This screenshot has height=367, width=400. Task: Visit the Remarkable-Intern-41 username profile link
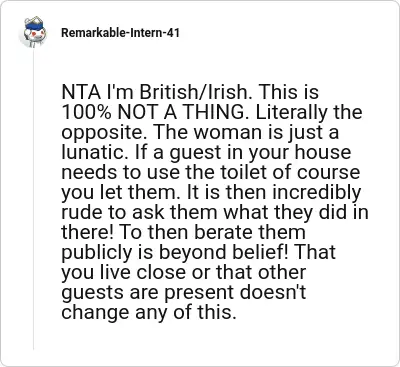point(120,33)
